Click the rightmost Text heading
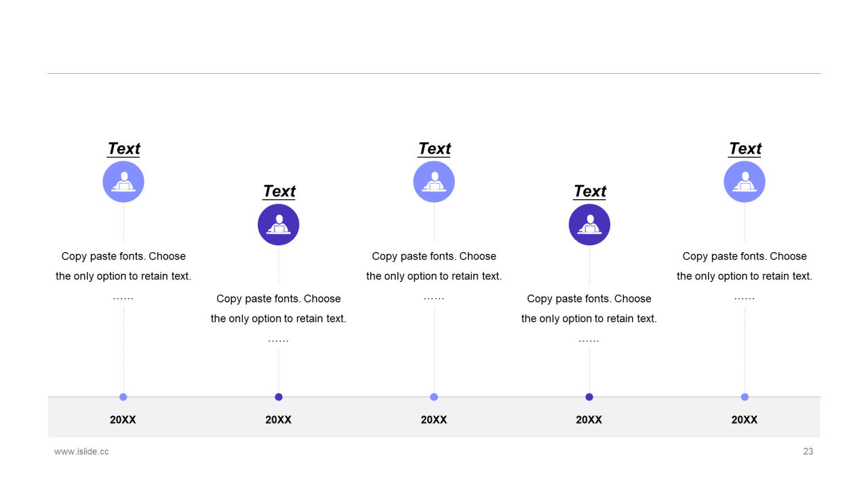This screenshot has height=488, width=868. click(745, 148)
